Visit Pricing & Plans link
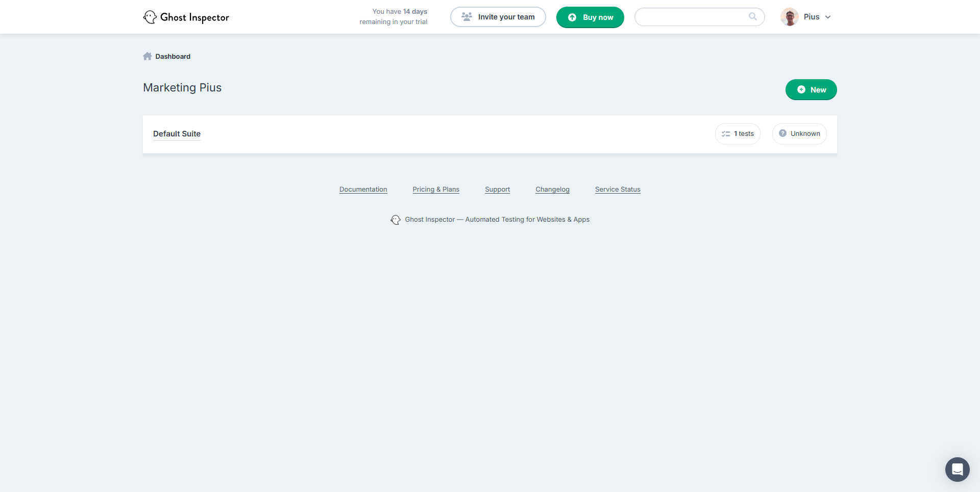This screenshot has width=980, height=492. click(436, 190)
